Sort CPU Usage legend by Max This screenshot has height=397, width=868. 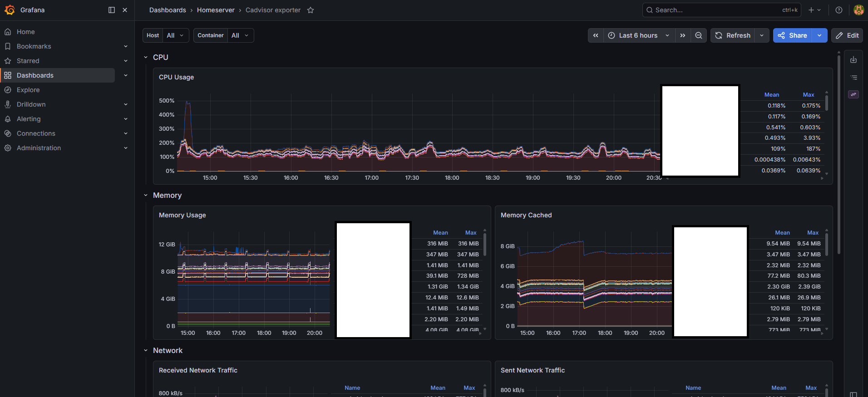pyautogui.click(x=809, y=95)
